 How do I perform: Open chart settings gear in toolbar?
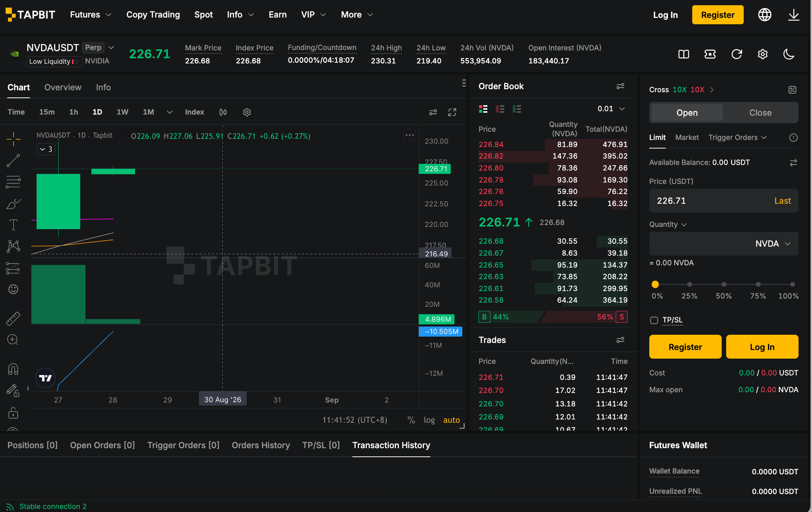point(247,112)
